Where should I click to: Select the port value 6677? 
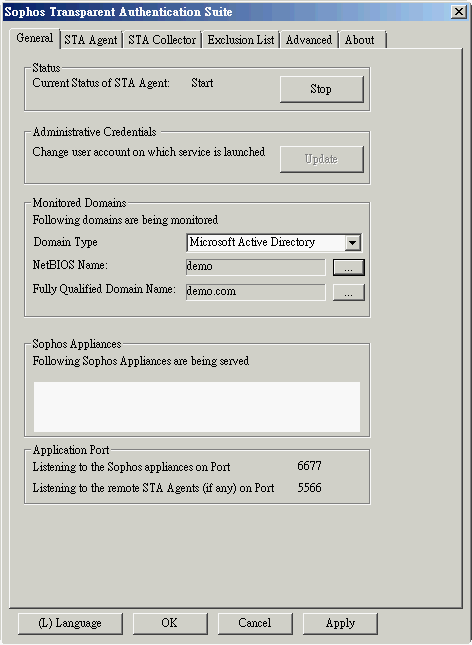[309, 466]
